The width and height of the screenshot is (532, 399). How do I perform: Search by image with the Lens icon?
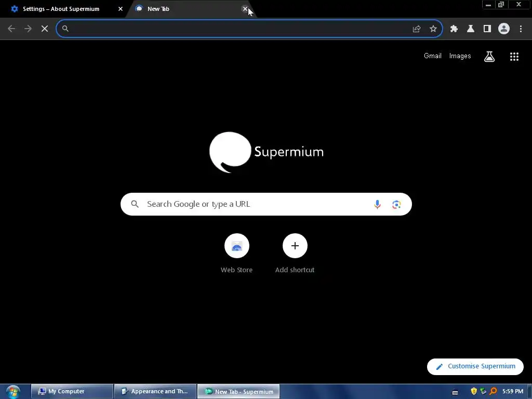pyautogui.click(x=396, y=204)
